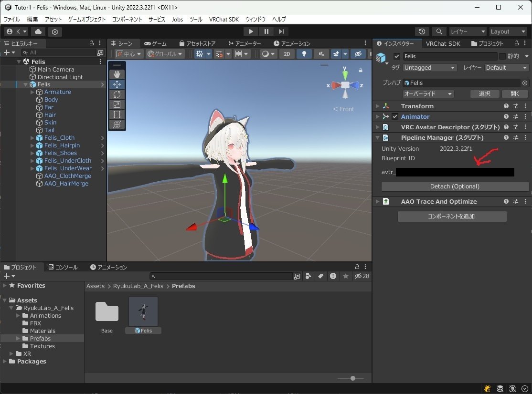
Task: Open the cloud services icon
Action: click(38, 31)
